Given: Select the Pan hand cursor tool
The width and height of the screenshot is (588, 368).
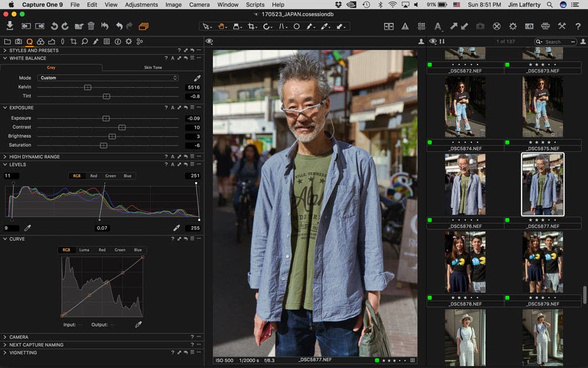Looking at the screenshot, I should tap(221, 26).
